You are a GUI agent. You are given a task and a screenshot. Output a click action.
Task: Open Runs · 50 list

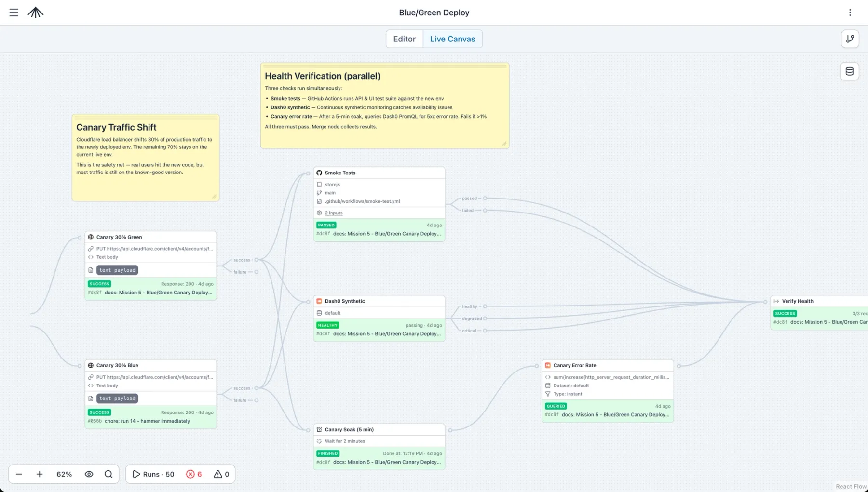153,474
